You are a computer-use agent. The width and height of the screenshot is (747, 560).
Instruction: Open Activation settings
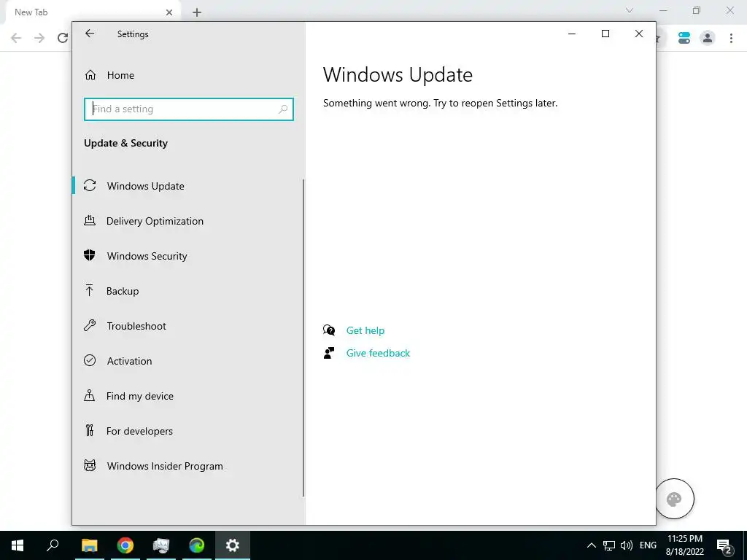129,361
